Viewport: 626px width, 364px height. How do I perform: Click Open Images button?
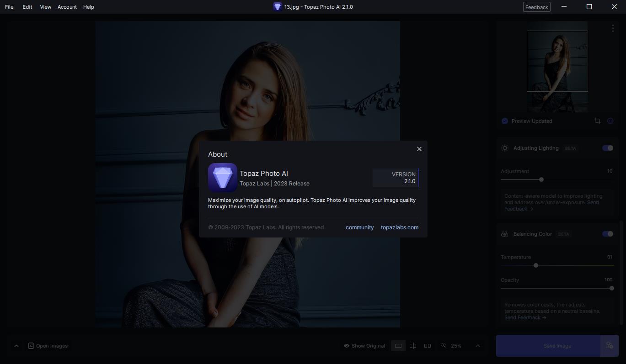point(48,346)
